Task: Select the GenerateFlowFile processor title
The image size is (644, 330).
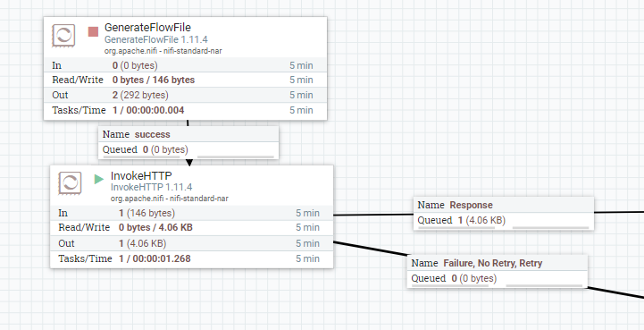Action: point(147,28)
